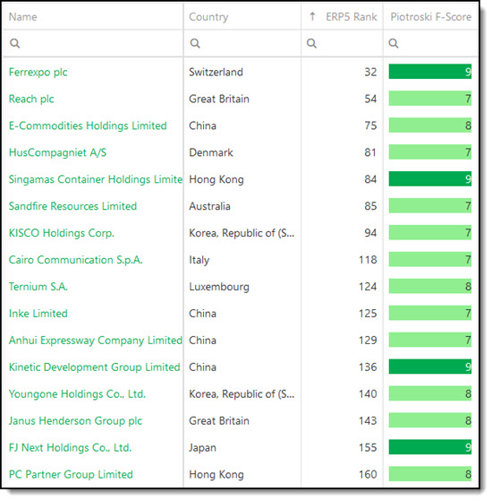Click Singamas F-Score bar showing 9
This screenshot has height=500, width=492.
(x=430, y=179)
